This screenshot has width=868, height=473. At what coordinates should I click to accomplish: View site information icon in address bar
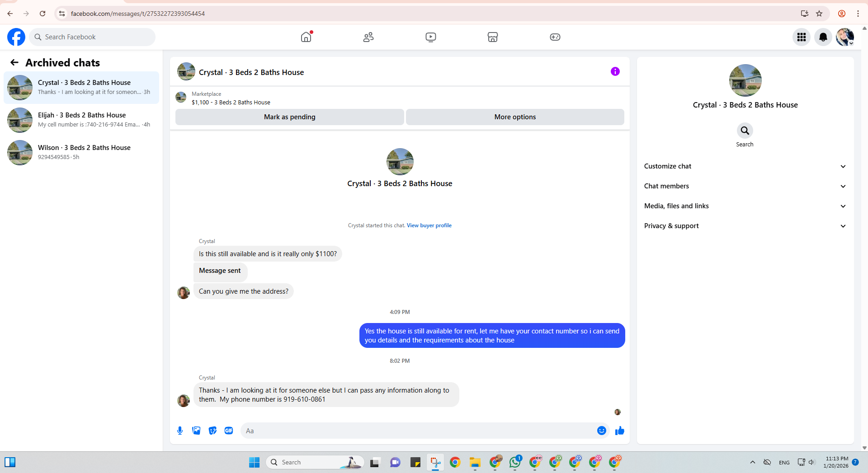pos(62,14)
